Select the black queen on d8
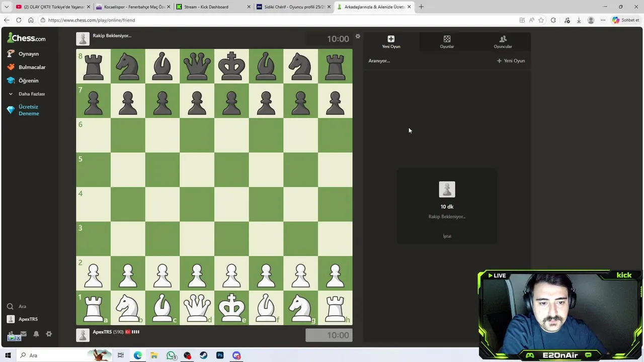 [197, 66]
